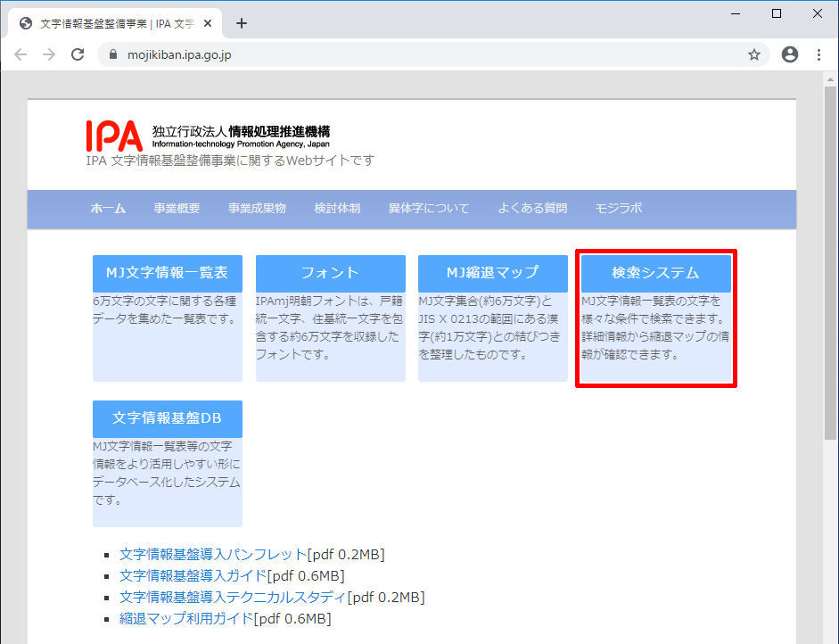Open 事業概要 menu item
The height and width of the screenshot is (644, 839).
[177, 208]
